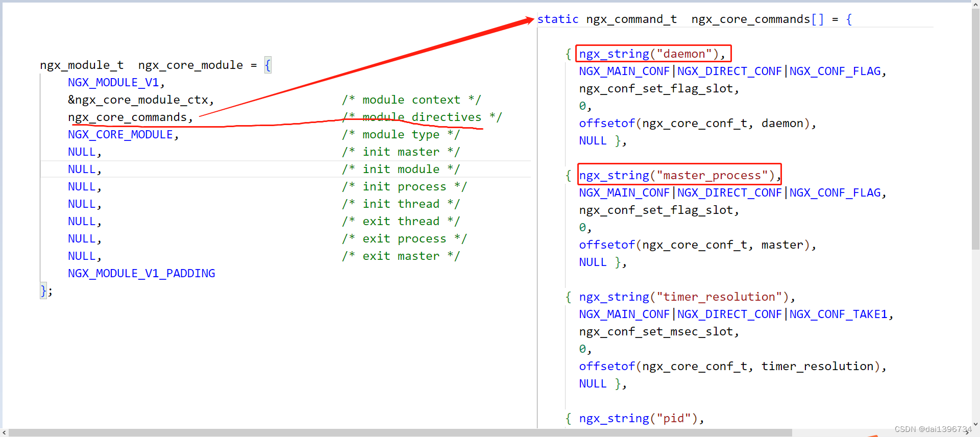980x437 pixels.
Task: Click ngx_module_t ngx_core_module declaration
Action: point(155,65)
